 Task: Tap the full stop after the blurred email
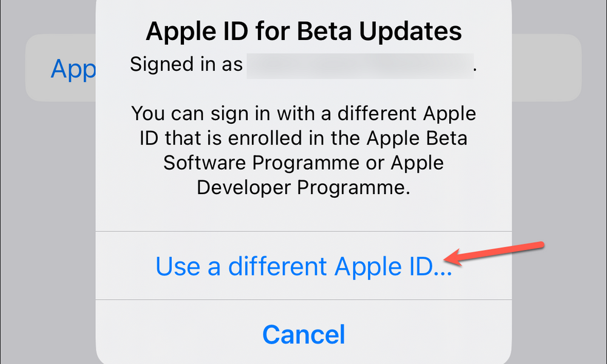tap(475, 70)
